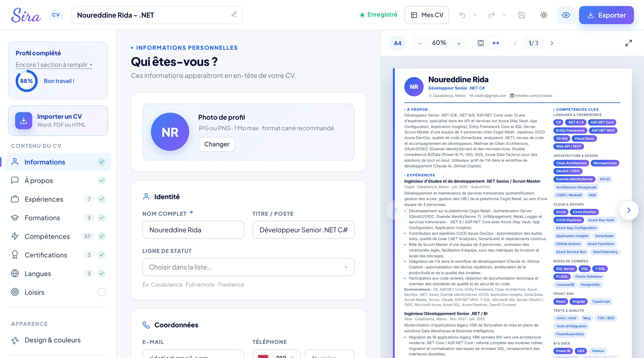
Task: Click the undo arrow icon
Action: [462, 15]
